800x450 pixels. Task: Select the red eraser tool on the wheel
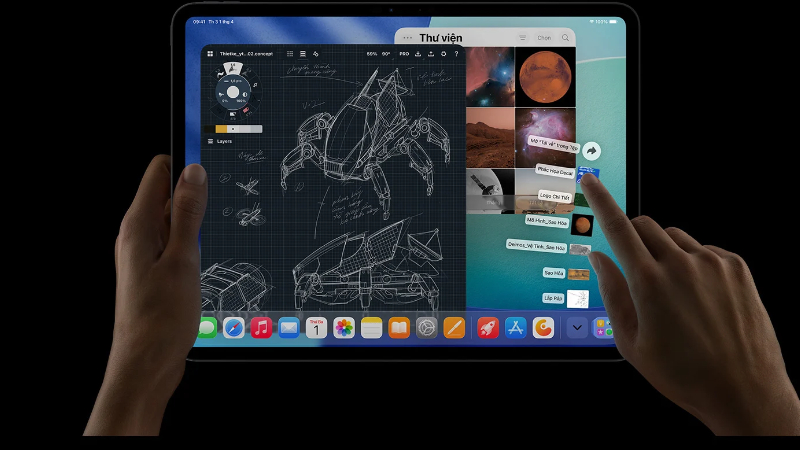pyautogui.click(x=246, y=110)
